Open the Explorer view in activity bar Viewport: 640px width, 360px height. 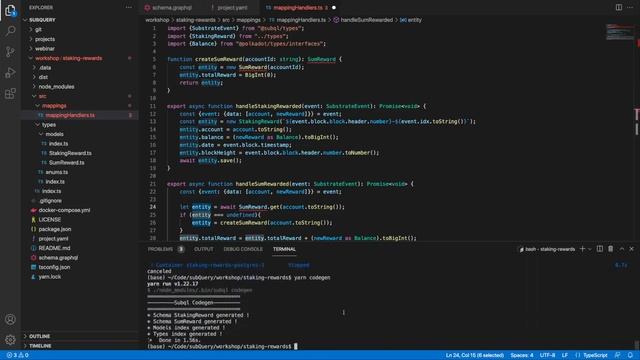(10, 10)
